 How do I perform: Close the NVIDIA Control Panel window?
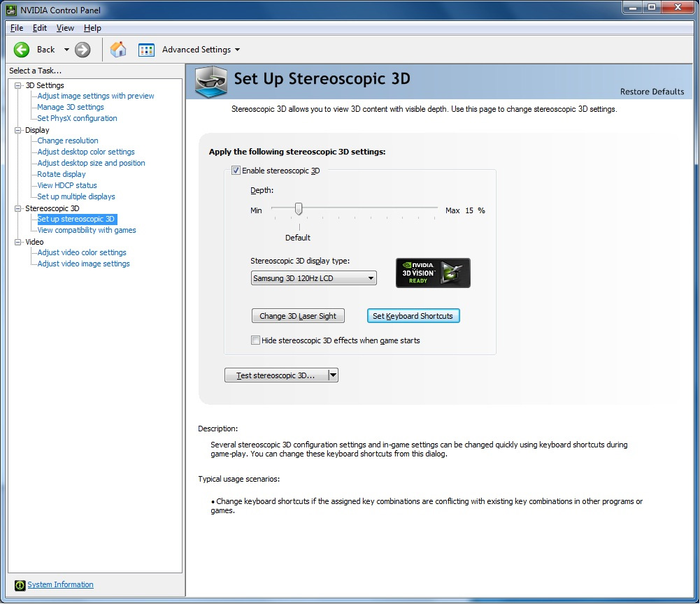pyautogui.click(x=678, y=7)
